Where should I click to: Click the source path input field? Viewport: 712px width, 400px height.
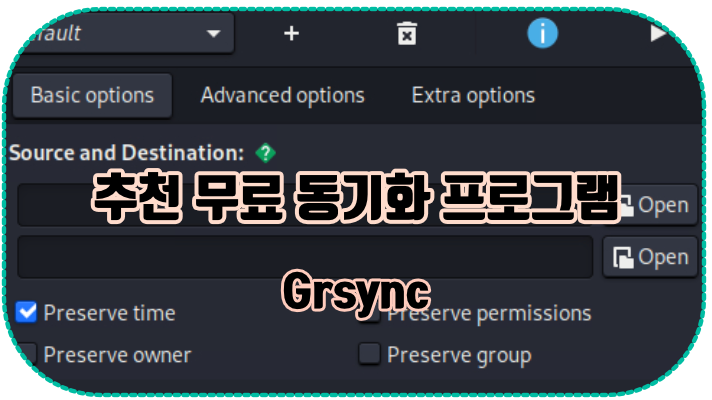305,205
